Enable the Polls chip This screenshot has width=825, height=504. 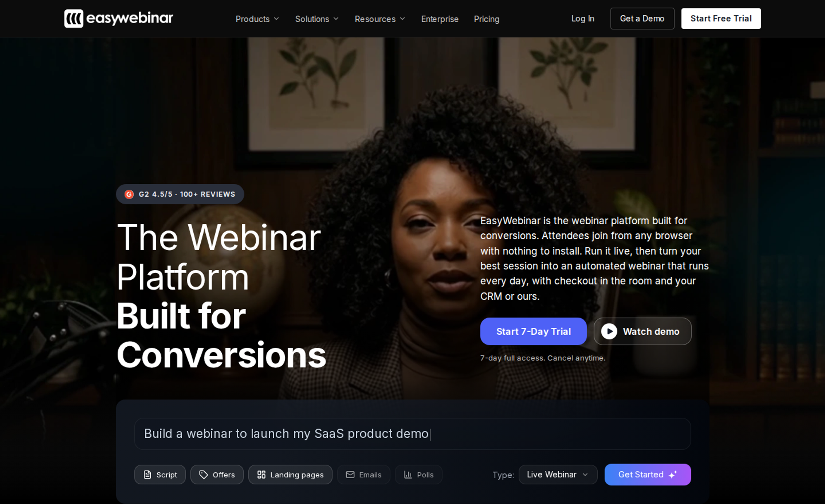tap(419, 475)
